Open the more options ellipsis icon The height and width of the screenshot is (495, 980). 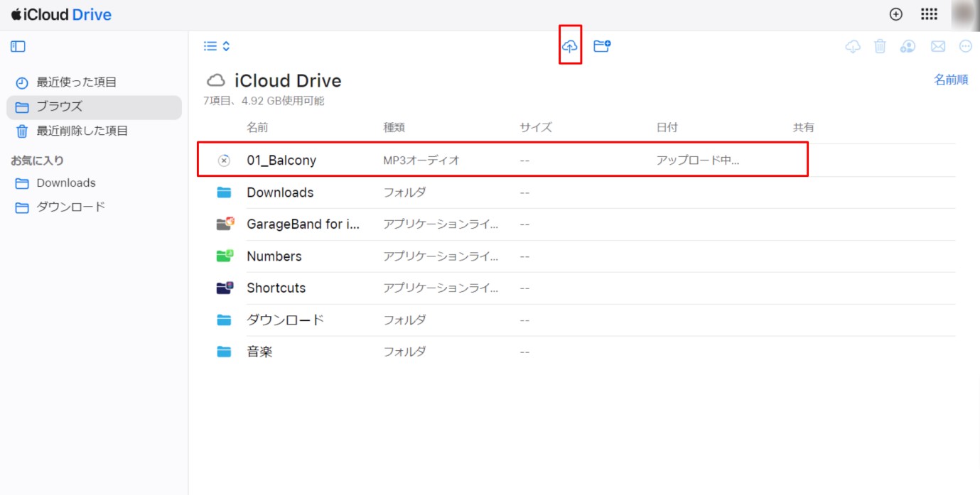(x=965, y=46)
